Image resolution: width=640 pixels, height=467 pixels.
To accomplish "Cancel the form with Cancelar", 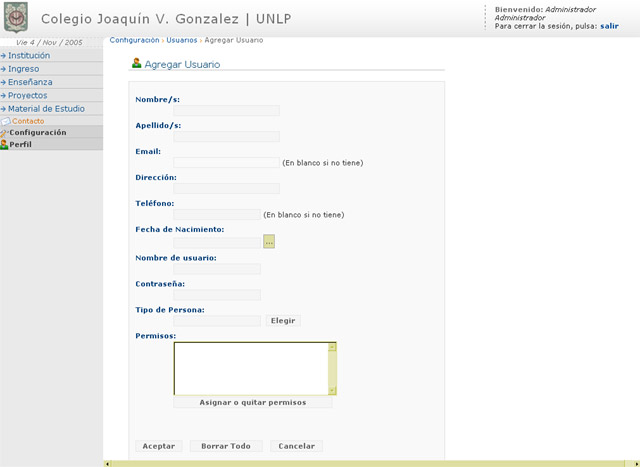I will tap(297, 446).
